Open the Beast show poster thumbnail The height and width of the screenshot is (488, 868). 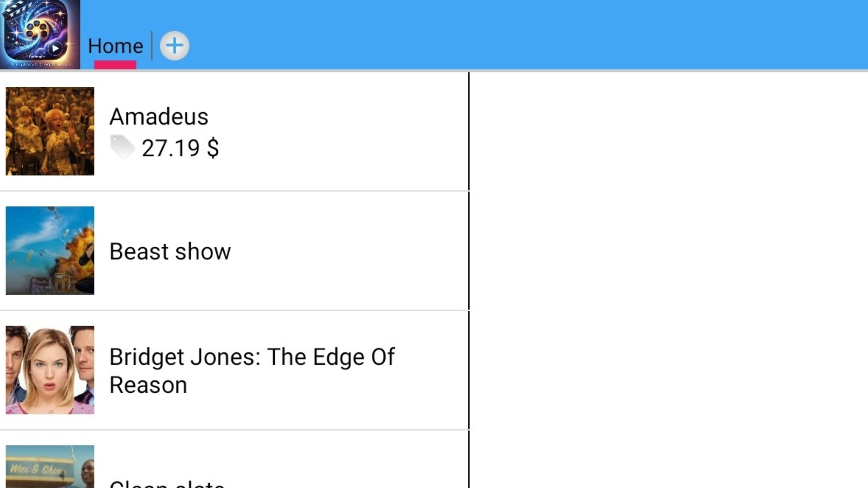point(50,250)
